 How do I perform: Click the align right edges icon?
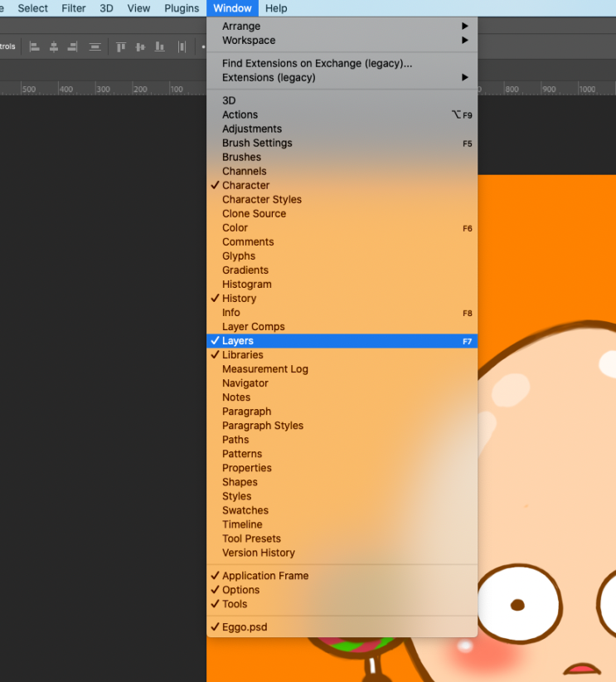coord(73,47)
